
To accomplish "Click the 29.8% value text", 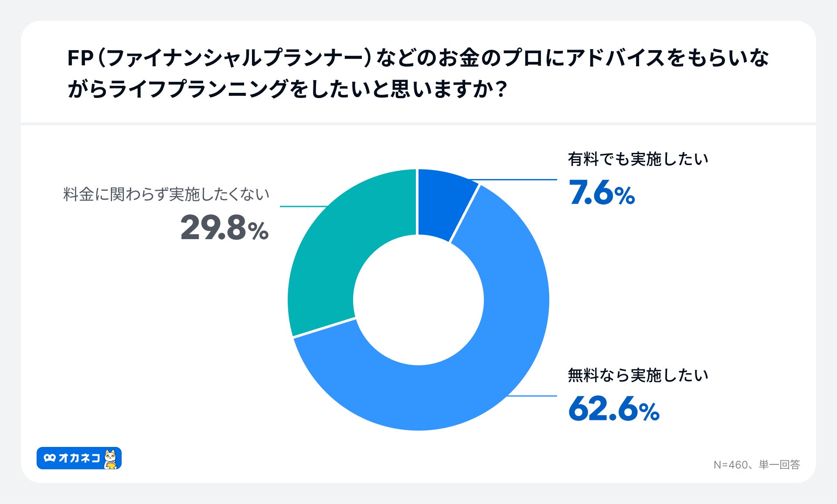I will 224,228.
